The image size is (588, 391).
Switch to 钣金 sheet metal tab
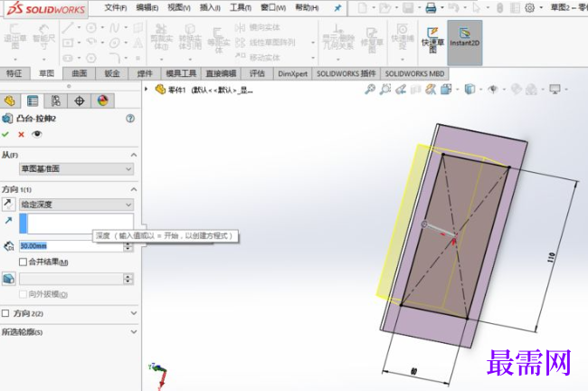(x=112, y=73)
